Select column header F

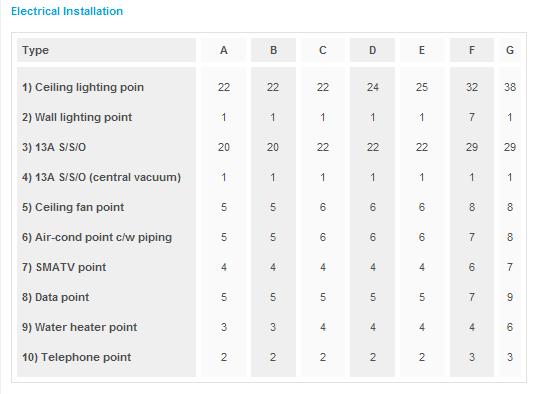click(472, 50)
